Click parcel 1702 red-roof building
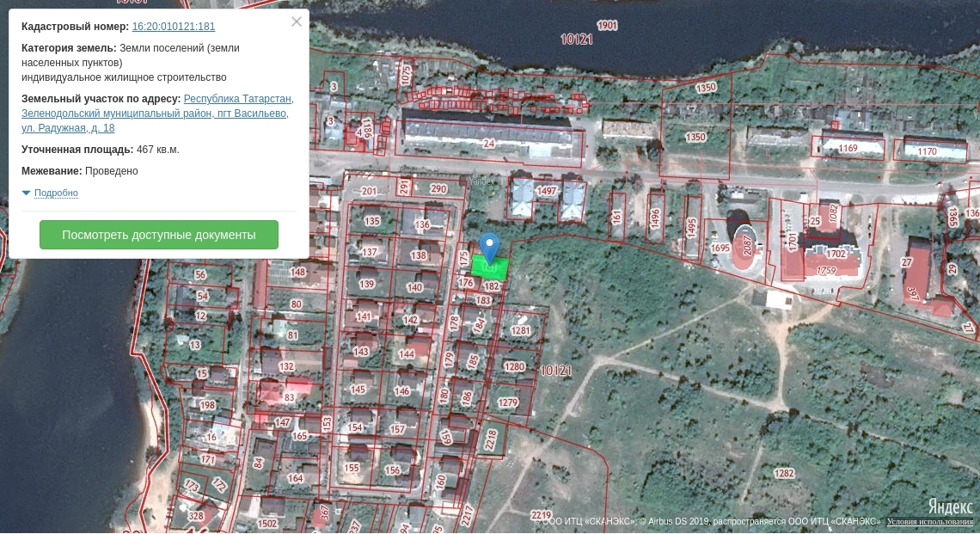980x534 pixels. pos(835,255)
